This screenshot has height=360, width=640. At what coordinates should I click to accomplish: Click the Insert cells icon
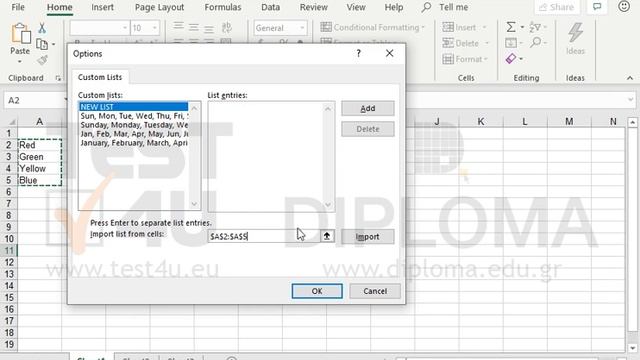[448, 27]
